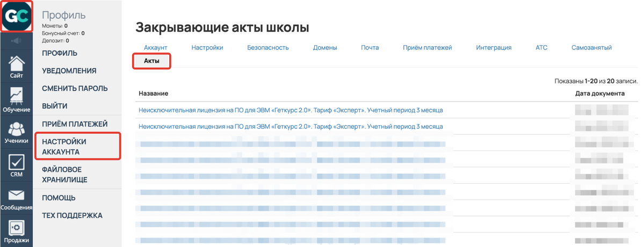Switch to the Приём платежей tab

428,48
